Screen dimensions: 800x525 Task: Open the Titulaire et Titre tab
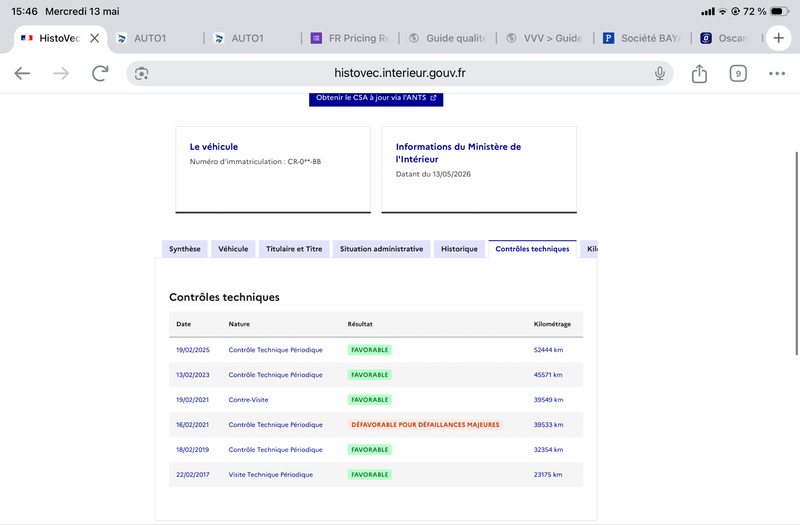click(x=294, y=249)
